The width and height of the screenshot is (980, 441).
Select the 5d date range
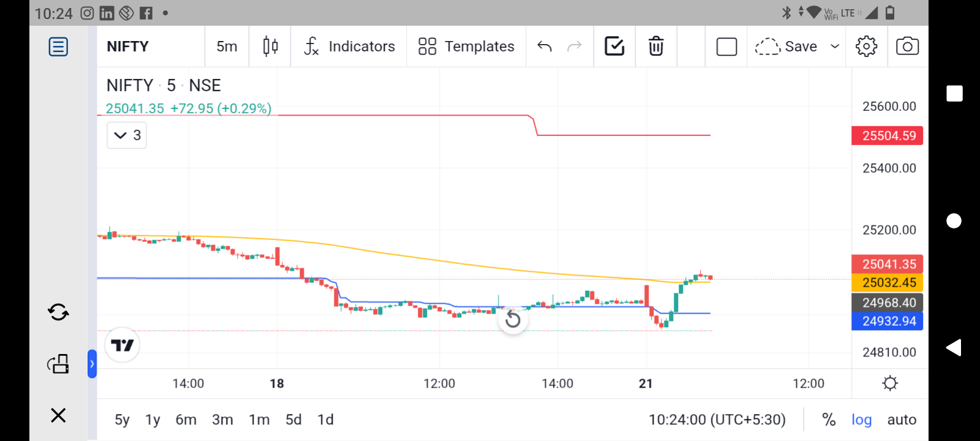(x=293, y=420)
